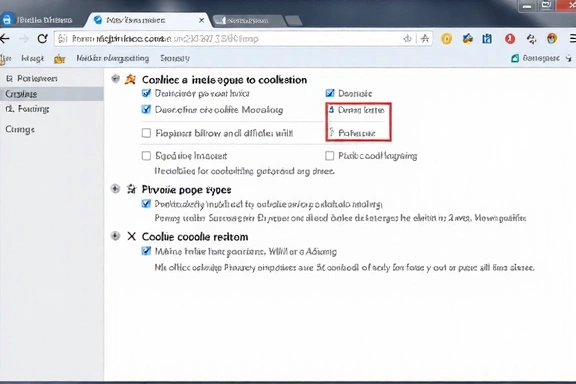Click the icon at the bookmarks bar's right end
This screenshot has width=576, height=384.
pos(569,58)
